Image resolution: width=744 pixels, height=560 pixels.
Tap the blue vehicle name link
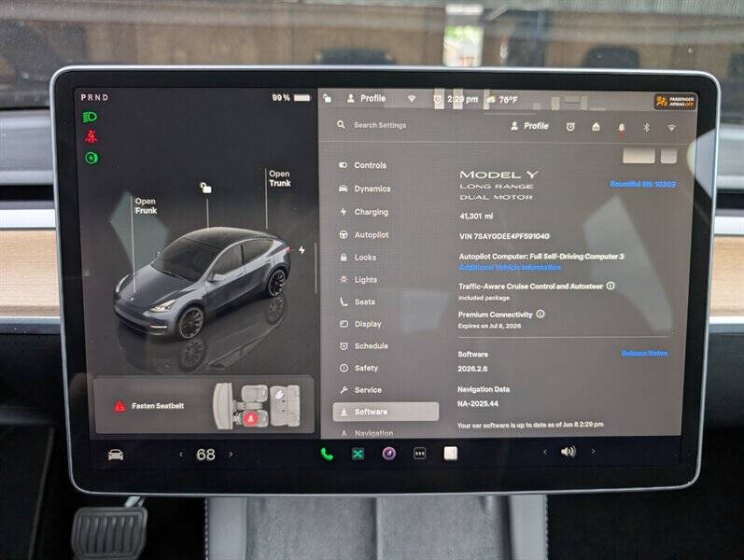click(x=643, y=184)
